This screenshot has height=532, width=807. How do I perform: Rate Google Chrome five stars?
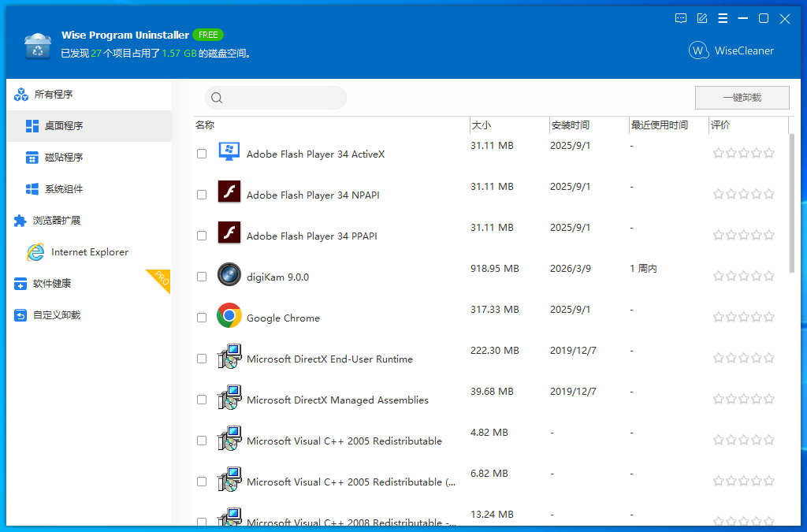(768, 316)
